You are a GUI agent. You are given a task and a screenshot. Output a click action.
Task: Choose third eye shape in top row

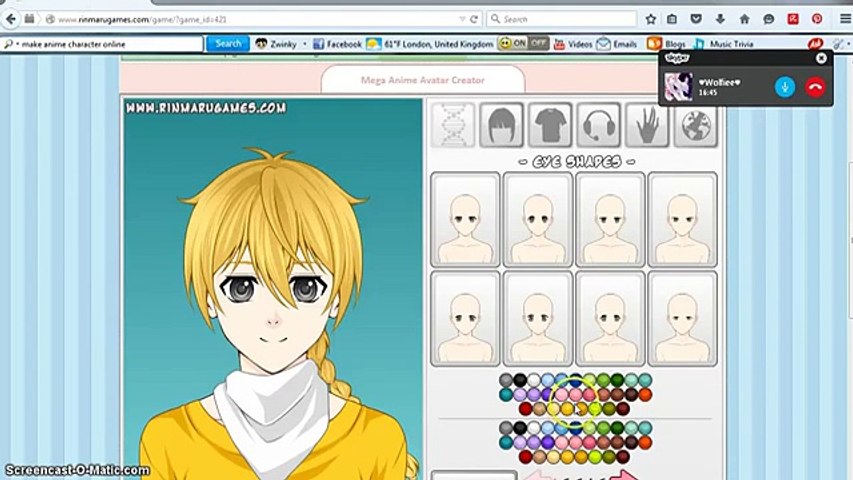point(610,220)
